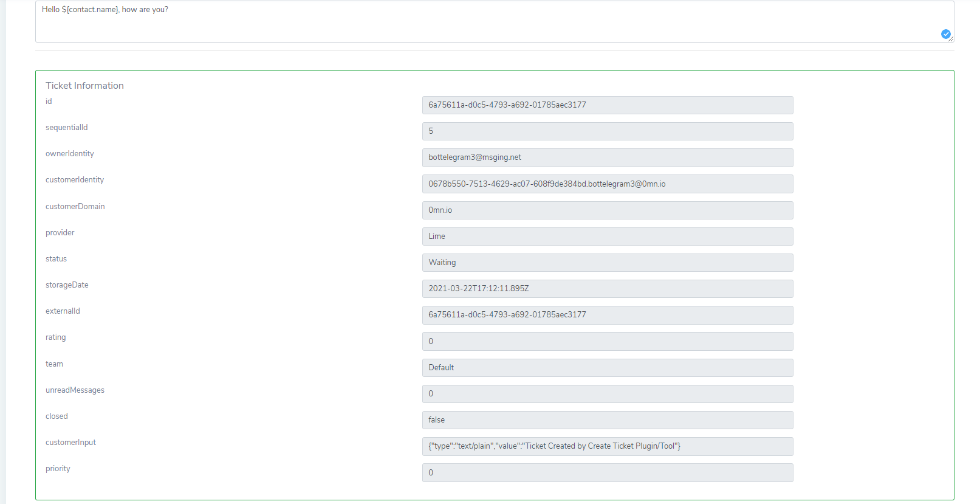
Task: Click the message text area with Hello greeting
Action: coord(495,21)
